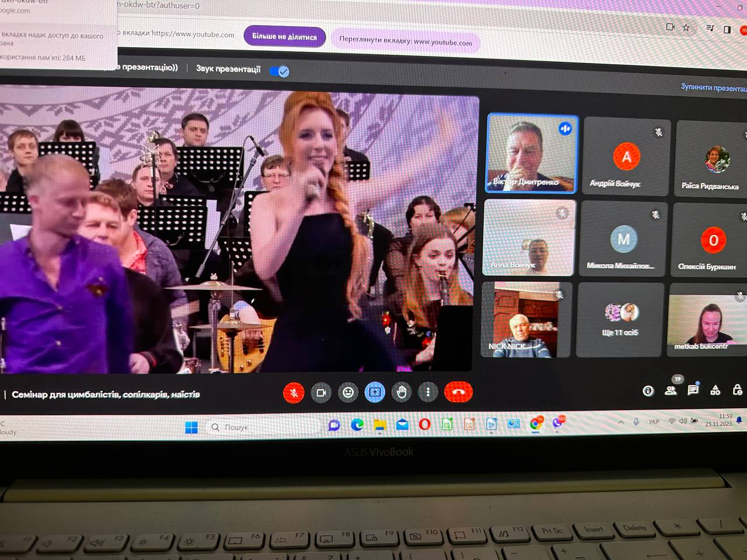Open Chrome media controls icon

(x=710, y=28)
